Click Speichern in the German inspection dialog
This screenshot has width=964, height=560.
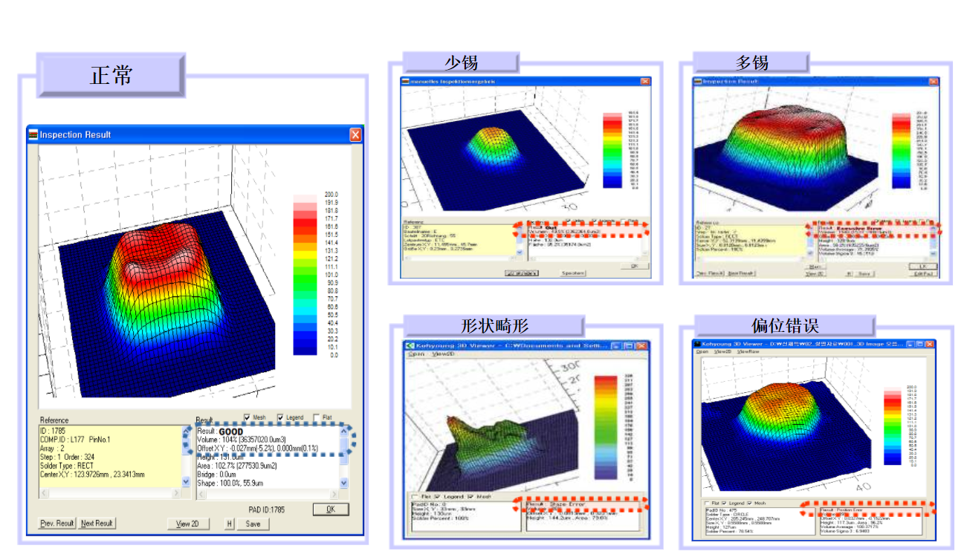[572, 273]
